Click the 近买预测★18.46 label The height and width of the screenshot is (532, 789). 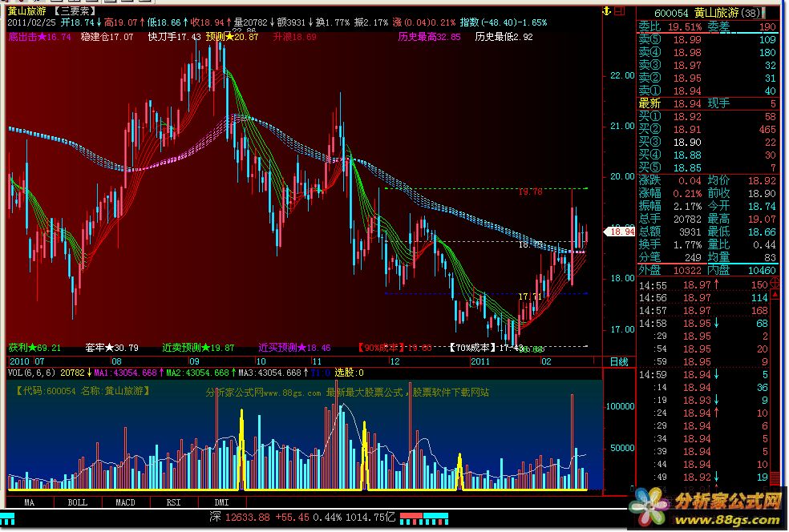(294, 348)
